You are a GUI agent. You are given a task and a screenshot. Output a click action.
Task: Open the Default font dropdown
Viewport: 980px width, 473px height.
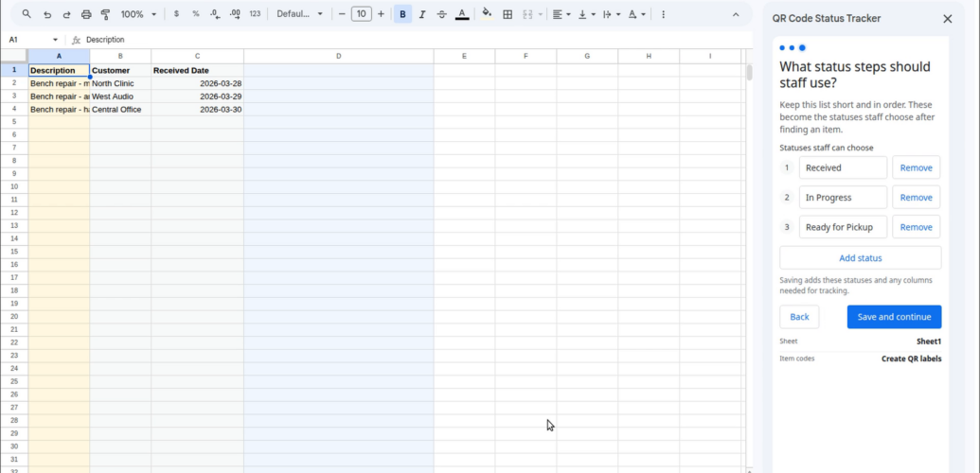point(300,14)
